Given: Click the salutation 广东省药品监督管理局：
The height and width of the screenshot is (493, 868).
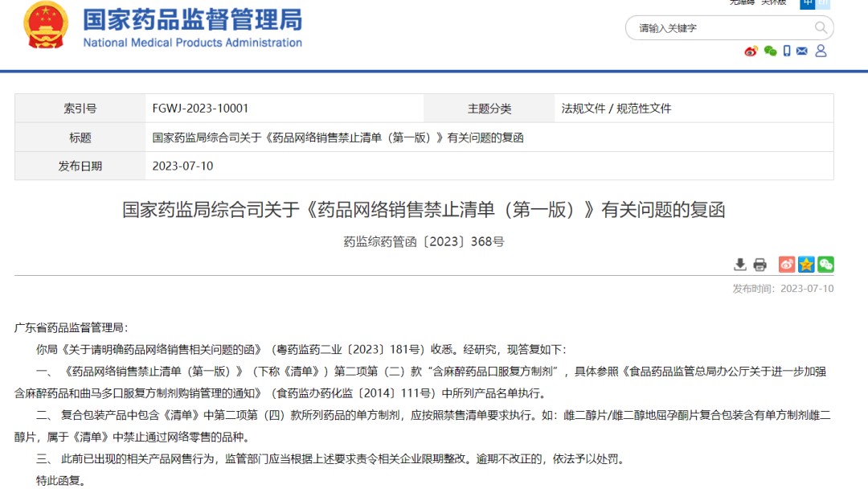Looking at the screenshot, I should point(71,328).
